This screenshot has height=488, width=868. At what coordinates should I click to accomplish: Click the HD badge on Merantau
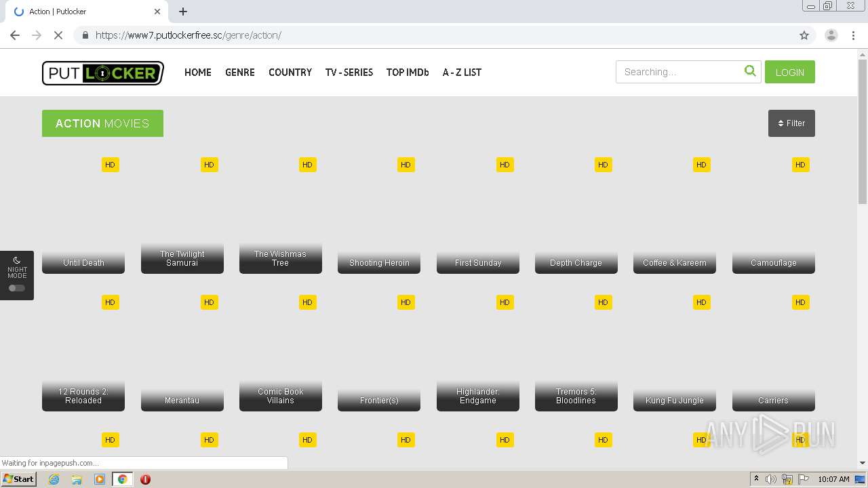point(209,302)
